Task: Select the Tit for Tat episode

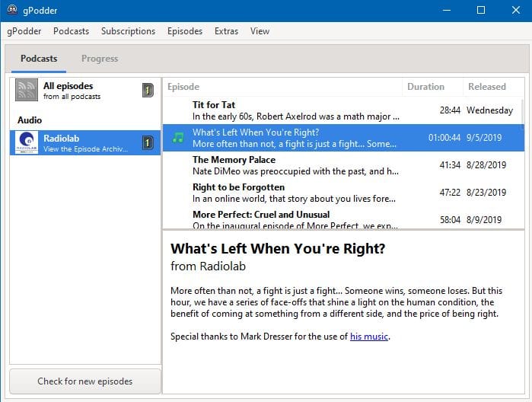Action: (x=289, y=110)
